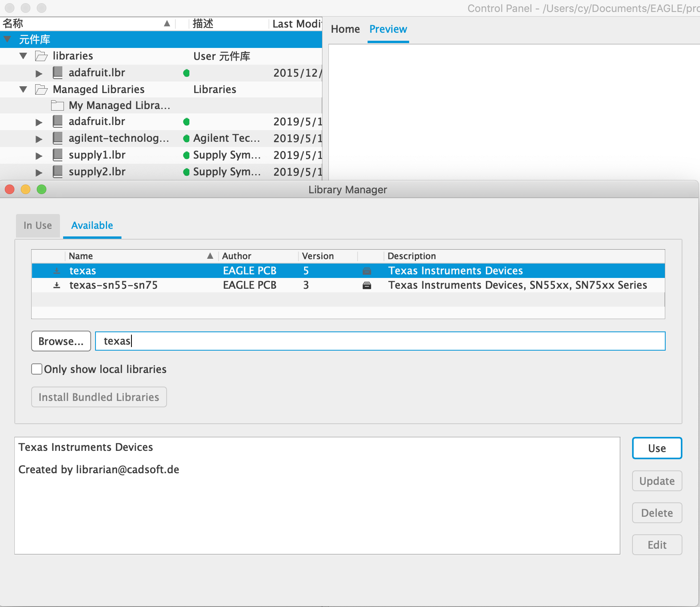Switch to the In Use tab
Screen dimensions: 700x607
(x=38, y=226)
